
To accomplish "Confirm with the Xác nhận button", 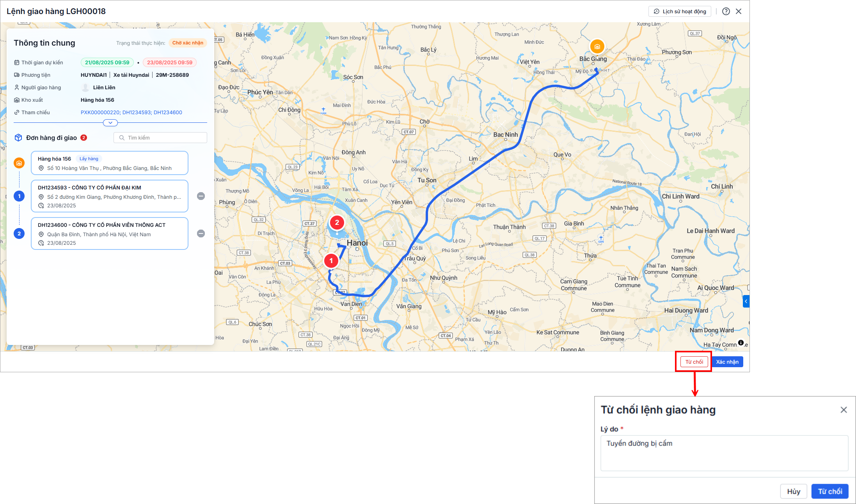I will click(x=727, y=362).
